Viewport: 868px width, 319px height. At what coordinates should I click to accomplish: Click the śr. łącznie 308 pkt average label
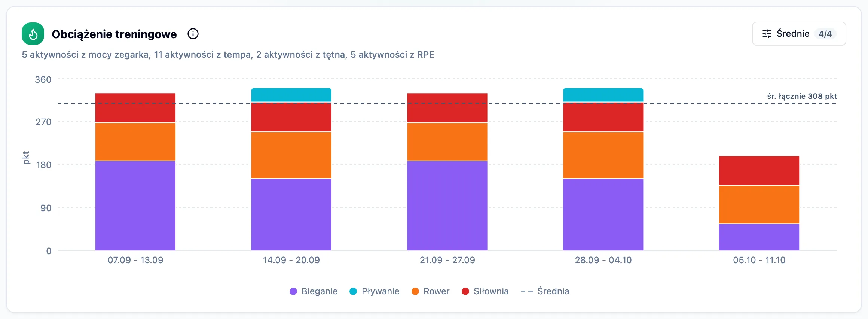point(802,96)
